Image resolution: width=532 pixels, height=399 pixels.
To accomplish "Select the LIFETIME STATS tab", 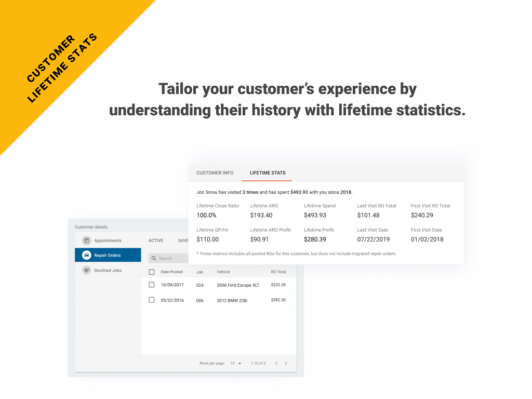I will point(267,172).
